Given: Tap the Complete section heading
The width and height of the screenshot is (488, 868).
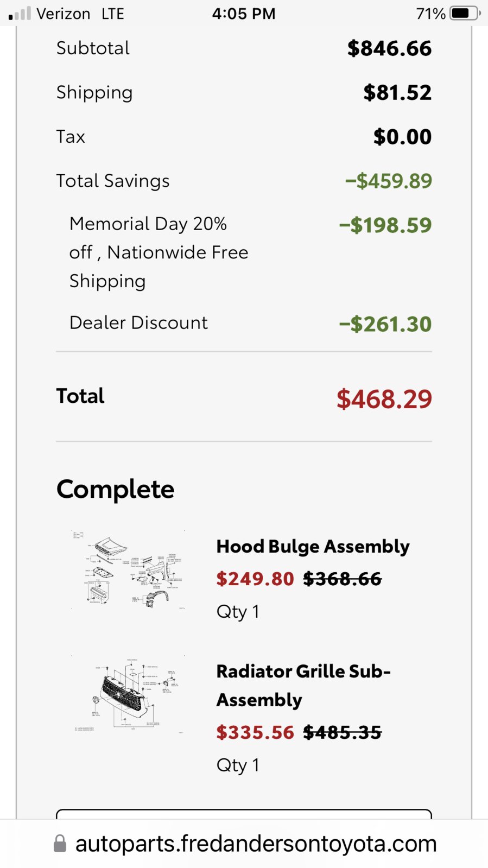Looking at the screenshot, I should tap(116, 490).
